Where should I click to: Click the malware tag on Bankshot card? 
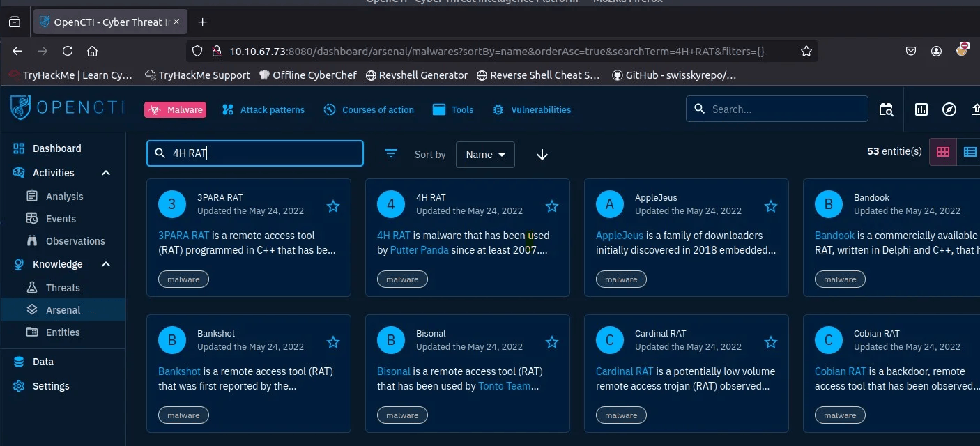(183, 415)
